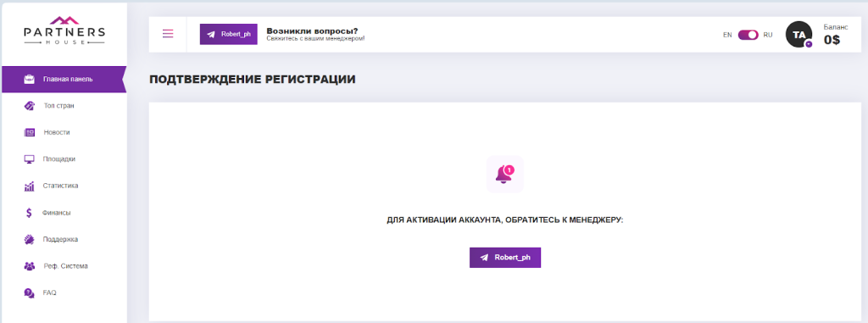Expand avatar dropdown arrow badge

pyautogui.click(x=809, y=44)
